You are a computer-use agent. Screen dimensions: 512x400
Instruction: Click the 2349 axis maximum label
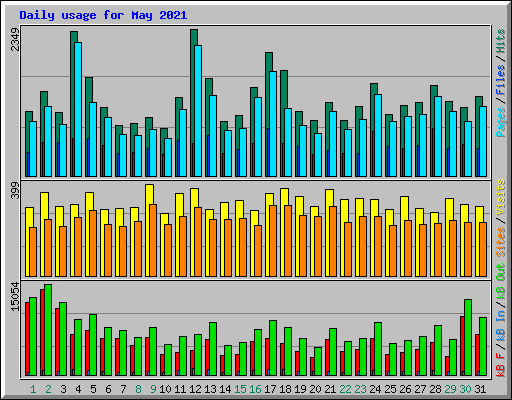(15, 39)
